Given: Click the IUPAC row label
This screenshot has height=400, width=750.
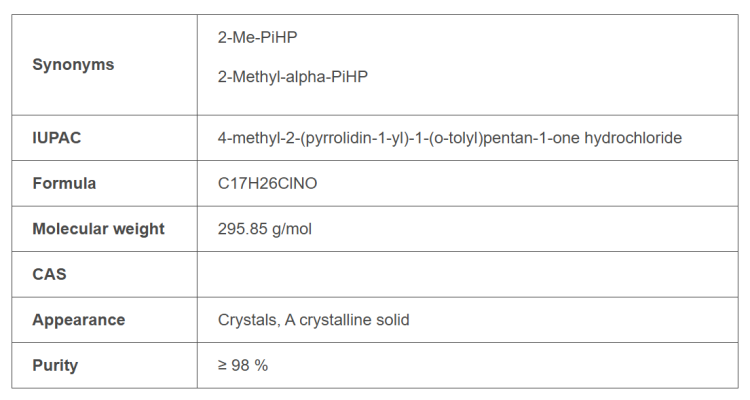Looking at the screenshot, I should tap(57, 138).
